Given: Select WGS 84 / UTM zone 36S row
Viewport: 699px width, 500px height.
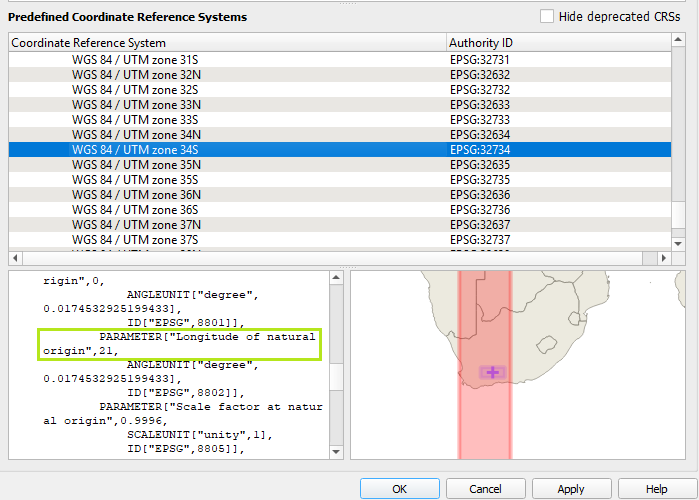Looking at the screenshot, I should click(340, 210).
